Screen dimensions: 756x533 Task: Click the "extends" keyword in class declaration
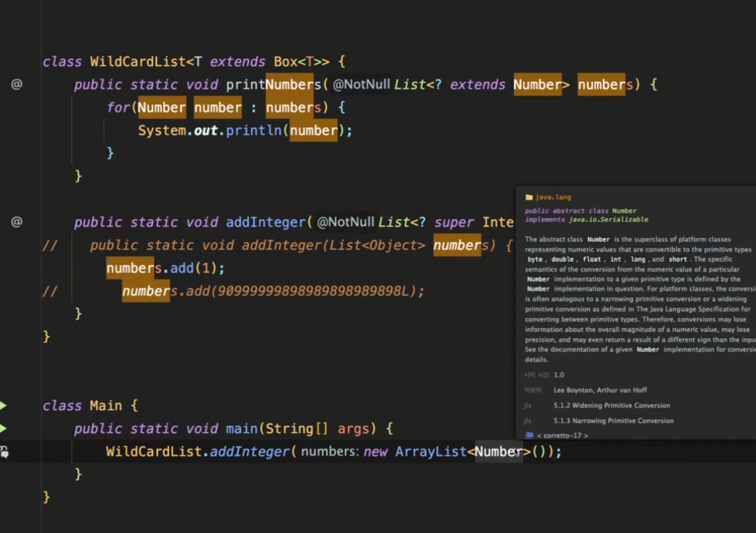[x=237, y=61]
